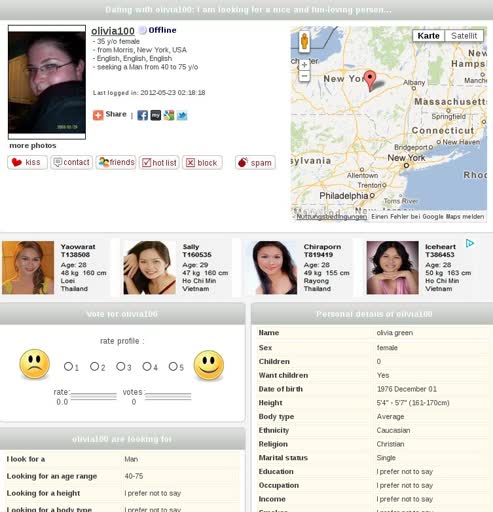Click olivia100 profile photo
The height and width of the screenshot is (512, 493).
[47, 82]
